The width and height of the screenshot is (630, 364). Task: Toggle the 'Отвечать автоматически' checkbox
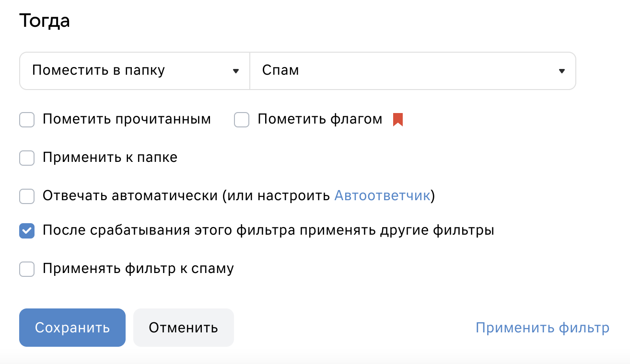pos(27,196)
